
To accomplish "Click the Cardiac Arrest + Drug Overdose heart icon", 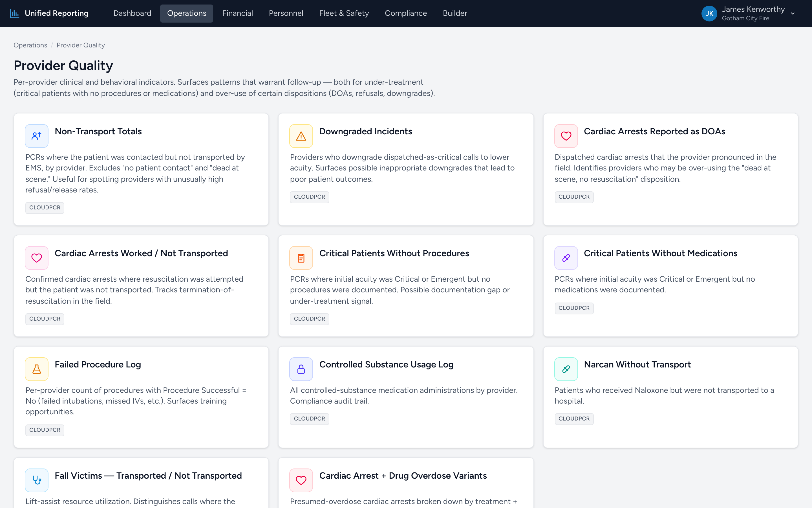I will 301,480.
